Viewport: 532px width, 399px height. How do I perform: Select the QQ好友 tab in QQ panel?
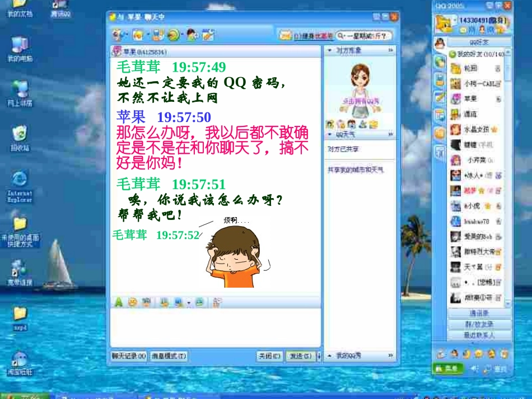coord(479,43)
